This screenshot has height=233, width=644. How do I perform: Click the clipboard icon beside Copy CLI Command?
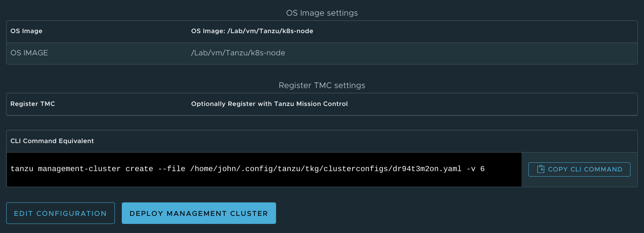(x=541, y=169)
